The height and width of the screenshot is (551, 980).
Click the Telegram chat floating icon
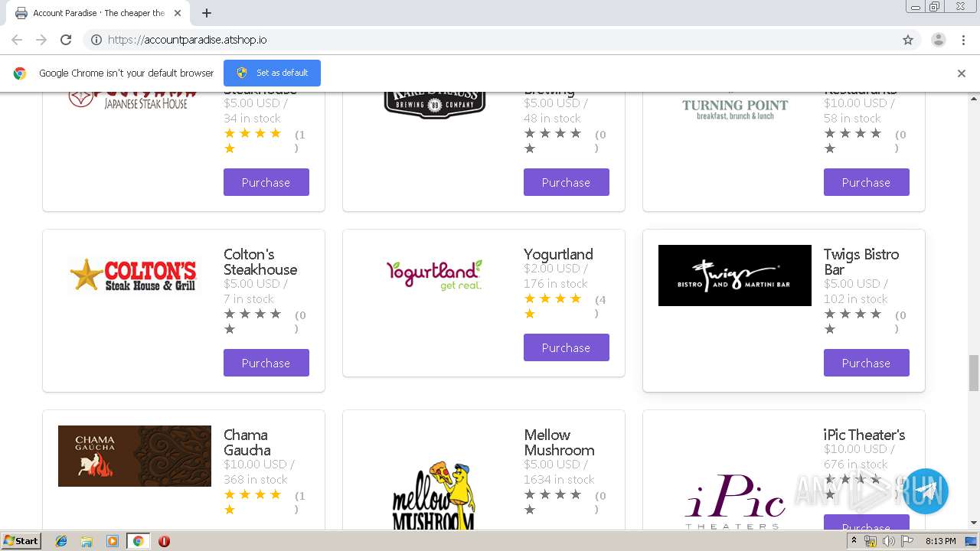pos(926,492)
